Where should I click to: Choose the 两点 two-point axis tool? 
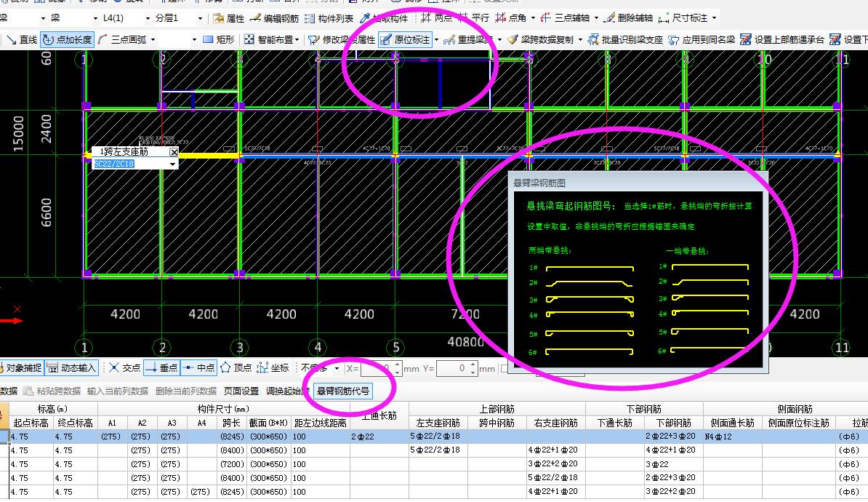436,18
